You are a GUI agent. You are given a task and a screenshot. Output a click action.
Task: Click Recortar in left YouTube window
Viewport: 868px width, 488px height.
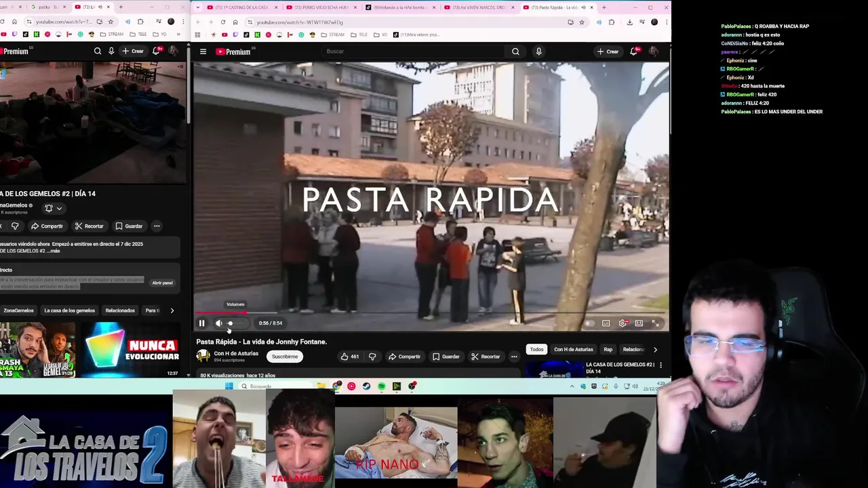point(89,226)
